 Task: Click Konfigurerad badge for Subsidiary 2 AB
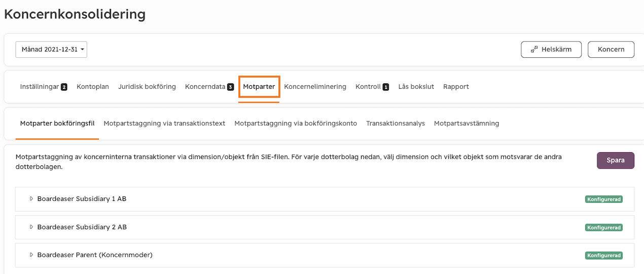(x=603, y=227)
